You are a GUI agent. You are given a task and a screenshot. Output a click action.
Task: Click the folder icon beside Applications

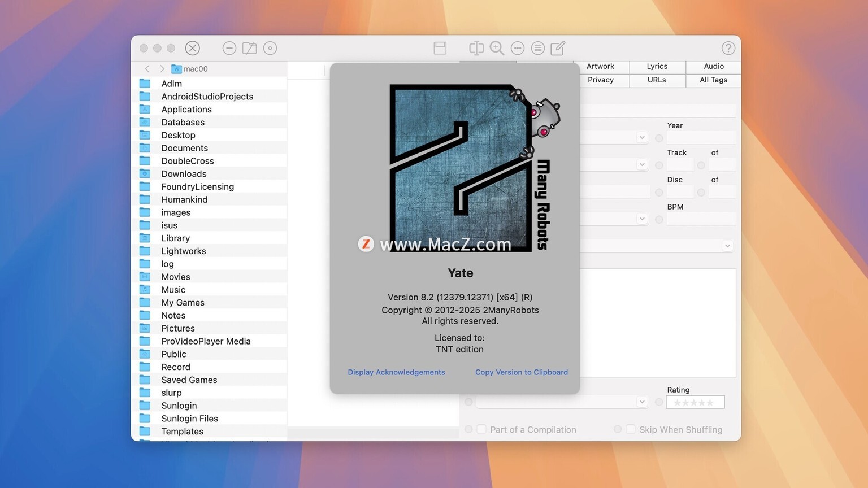pos(145,110)
